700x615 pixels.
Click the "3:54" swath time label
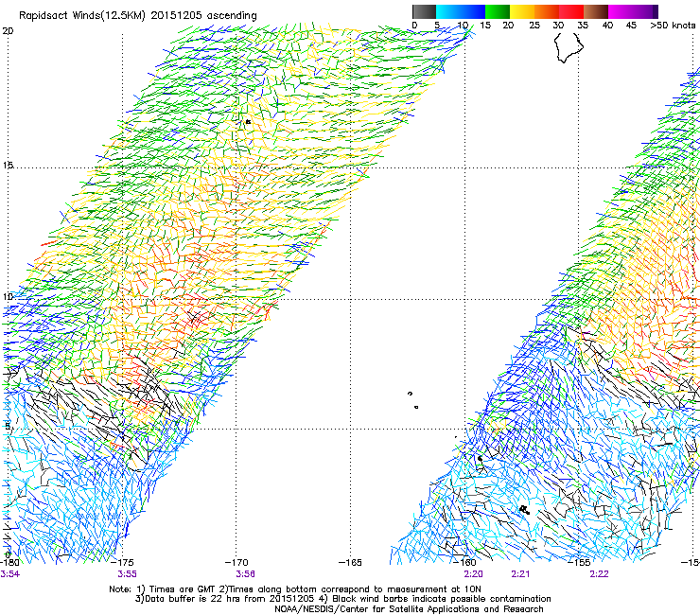(x=9, y=574)
